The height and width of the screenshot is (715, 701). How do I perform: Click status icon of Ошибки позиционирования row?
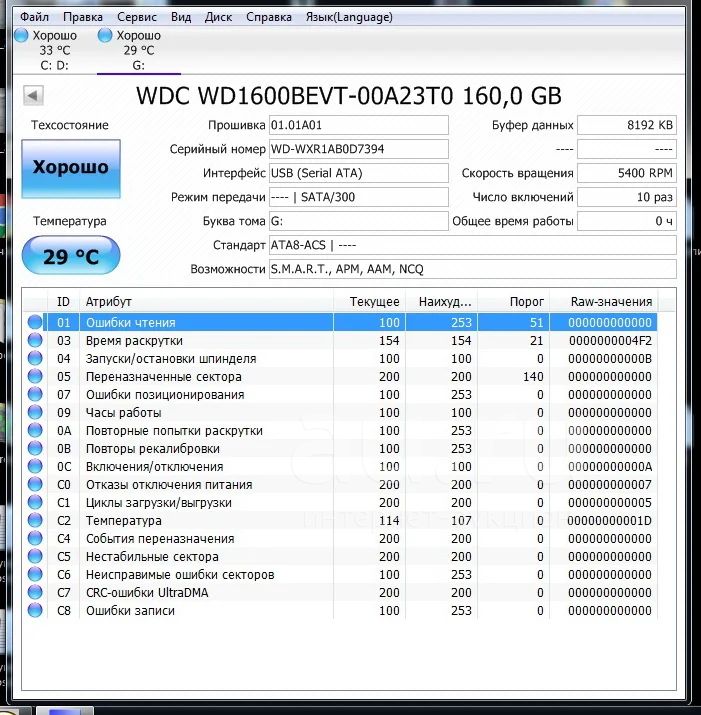[x=35, y=394]
